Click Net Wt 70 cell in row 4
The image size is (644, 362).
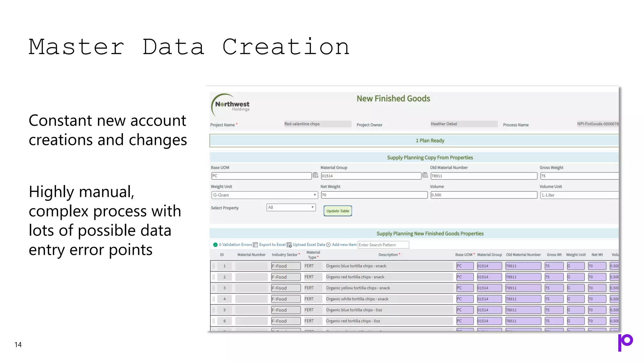597,299
